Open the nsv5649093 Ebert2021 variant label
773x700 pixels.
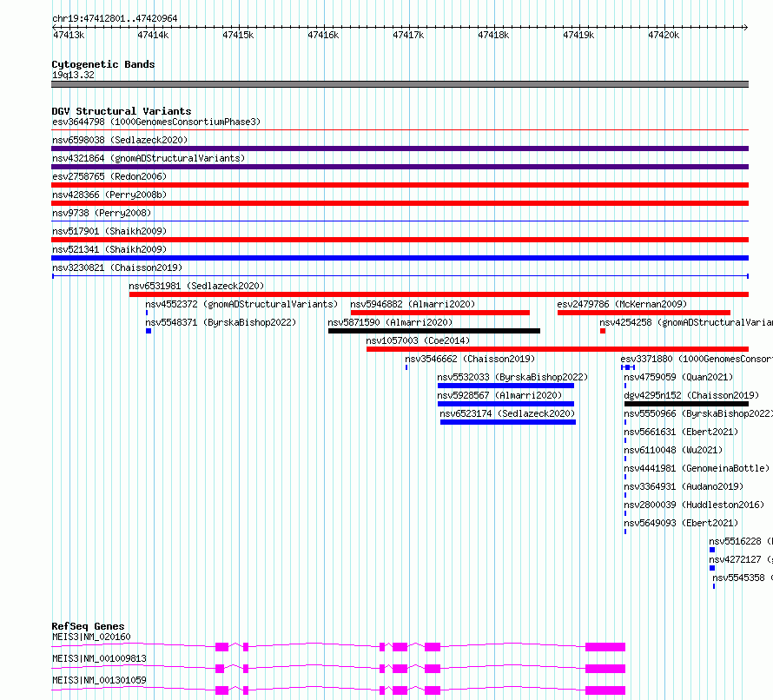click(x=681, y=523)
